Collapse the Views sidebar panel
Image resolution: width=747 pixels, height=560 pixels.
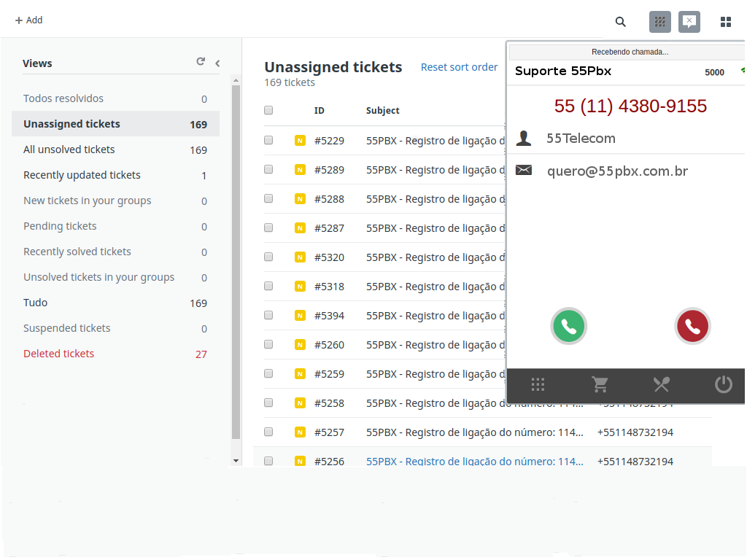[x=217, y=63]
